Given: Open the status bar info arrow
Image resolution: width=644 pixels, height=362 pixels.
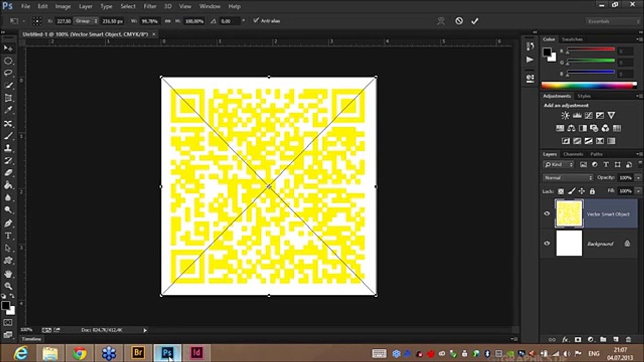Looking at the screenshot, I should [145, 330].
